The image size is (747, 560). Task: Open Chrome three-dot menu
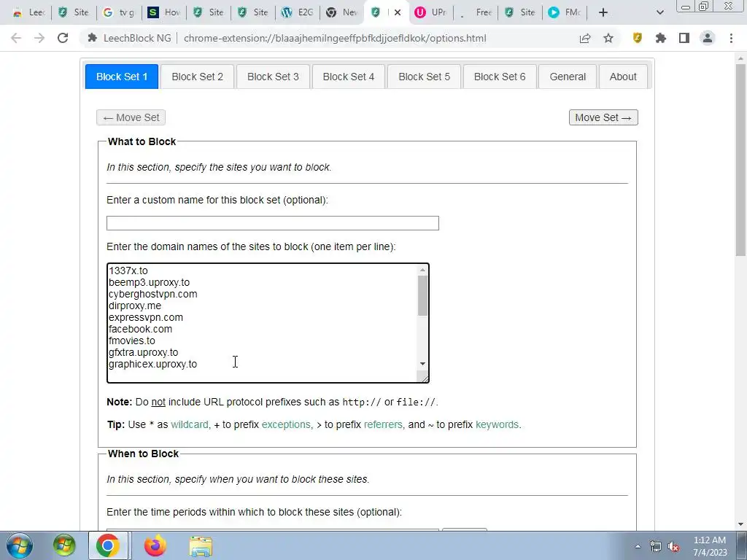pos(731,38)
